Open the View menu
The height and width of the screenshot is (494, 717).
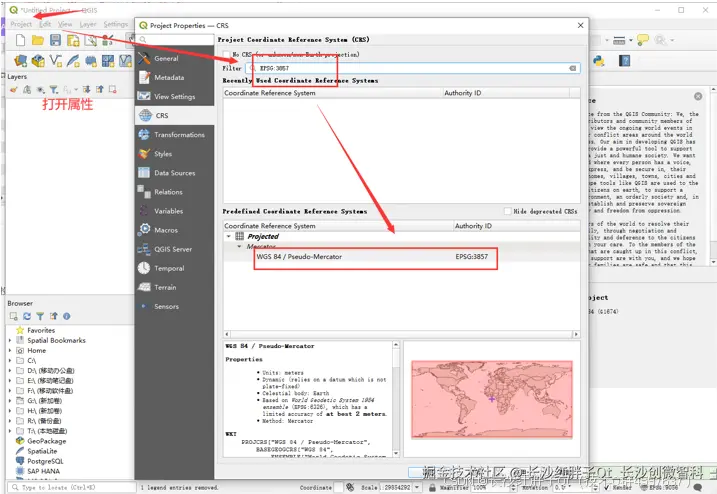(x=65, y=24)
